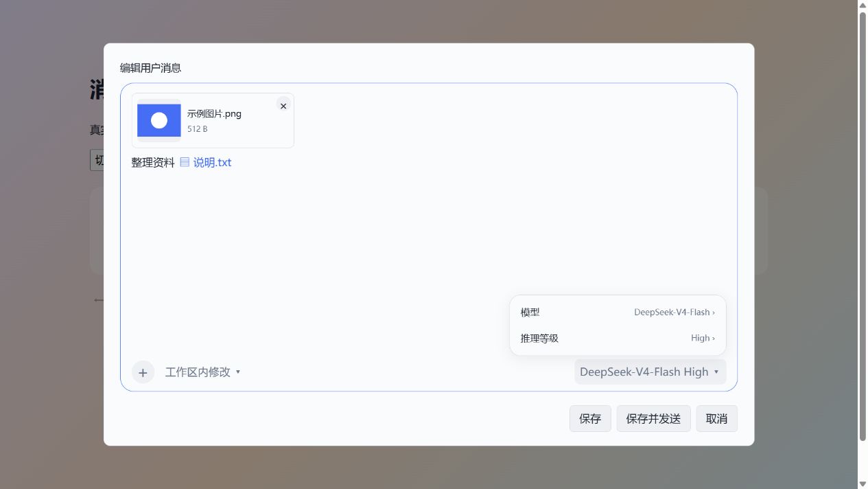This screenshot has width=868, height=489.
Task: Click the scrollbar down arrow
Action: pos(863,484)
